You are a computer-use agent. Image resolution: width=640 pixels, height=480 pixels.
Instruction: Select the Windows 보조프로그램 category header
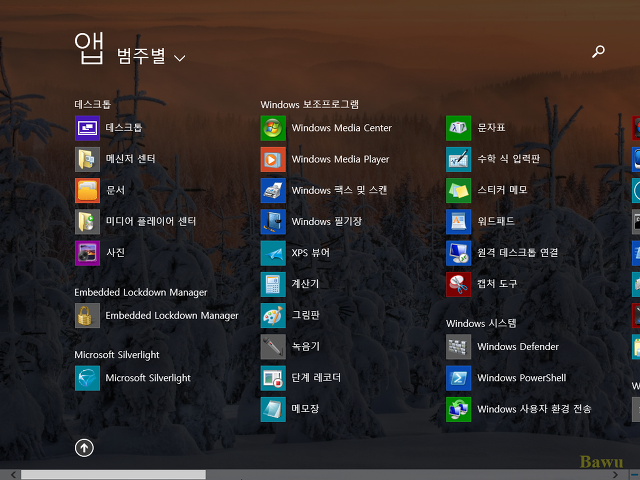(309, 104)
